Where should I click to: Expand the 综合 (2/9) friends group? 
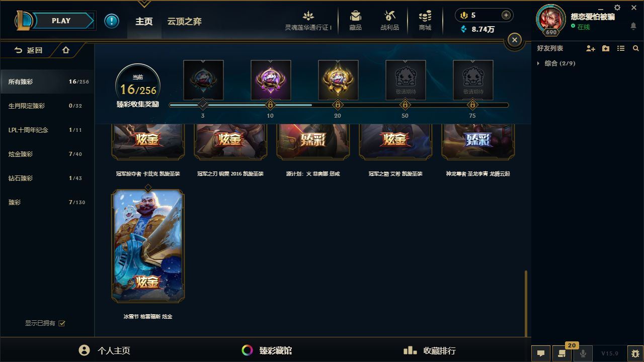[556, 63]
